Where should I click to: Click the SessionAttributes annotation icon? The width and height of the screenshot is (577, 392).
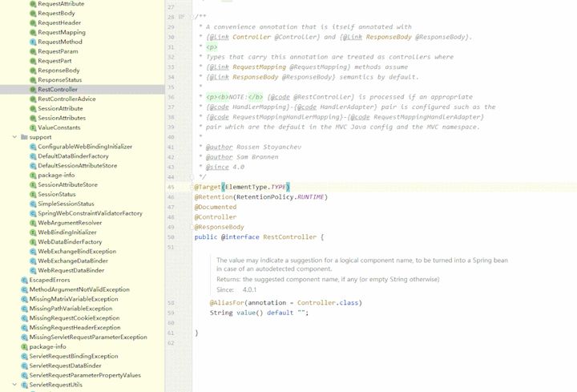coord(33,118)
